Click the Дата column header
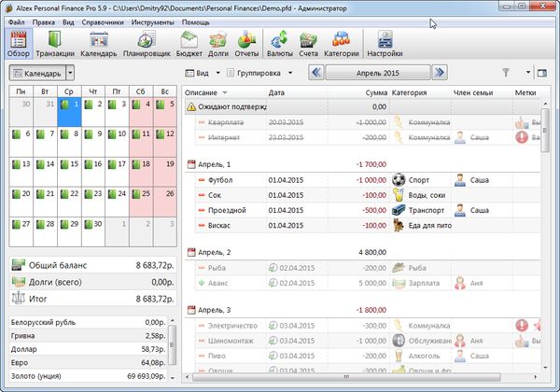The height and width of the screenshot is (392, 560). point(297,92)
